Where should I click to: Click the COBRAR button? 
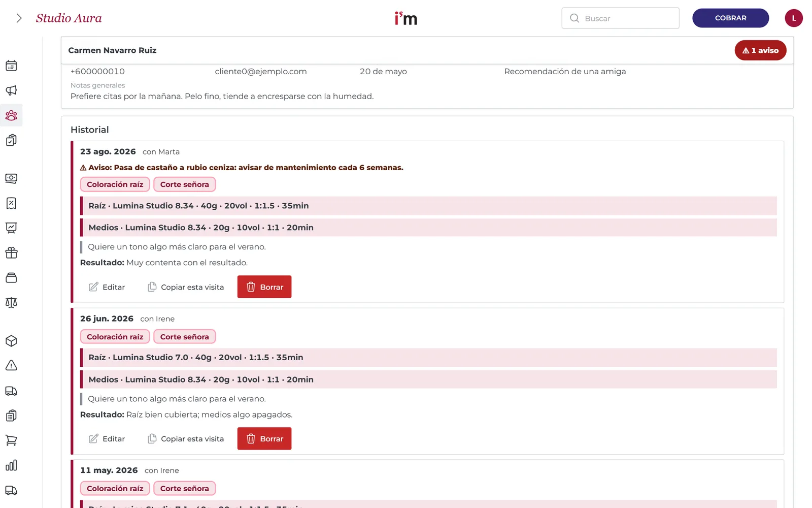[730, 18]
